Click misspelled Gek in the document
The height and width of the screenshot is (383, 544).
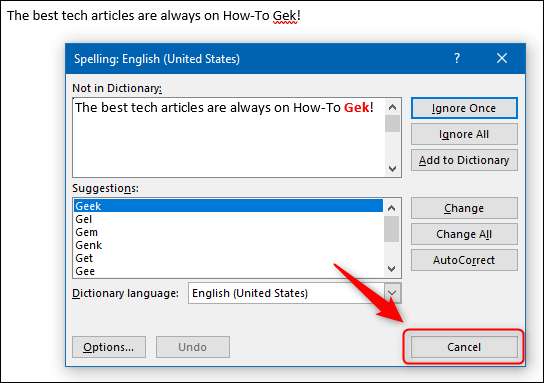[285, 16]
